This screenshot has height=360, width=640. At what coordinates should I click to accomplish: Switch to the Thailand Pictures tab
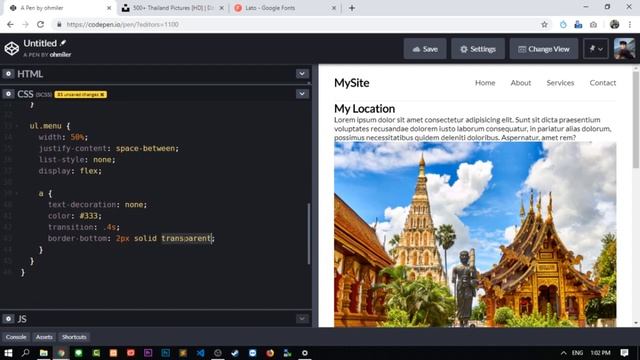click(173, 8)
